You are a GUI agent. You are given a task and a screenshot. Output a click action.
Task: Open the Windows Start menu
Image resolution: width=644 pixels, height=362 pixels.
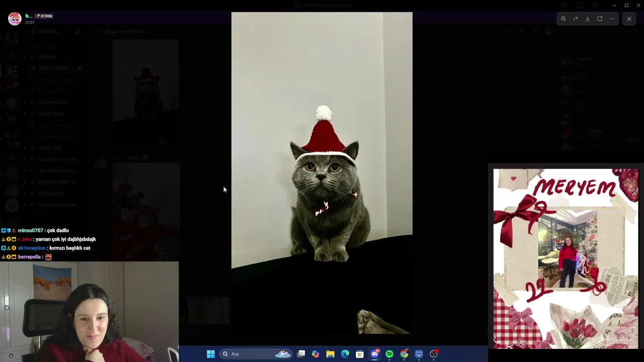click(x=211, y=354)
